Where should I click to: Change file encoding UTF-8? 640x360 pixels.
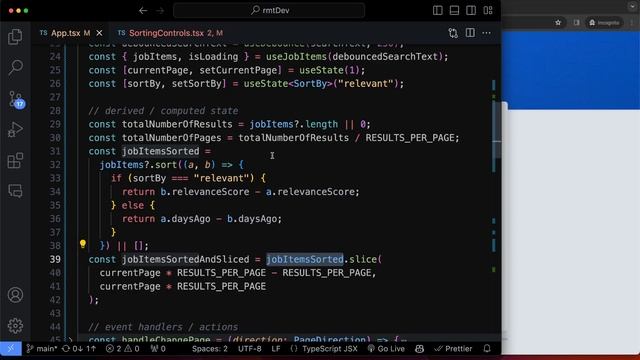(249, 349)
